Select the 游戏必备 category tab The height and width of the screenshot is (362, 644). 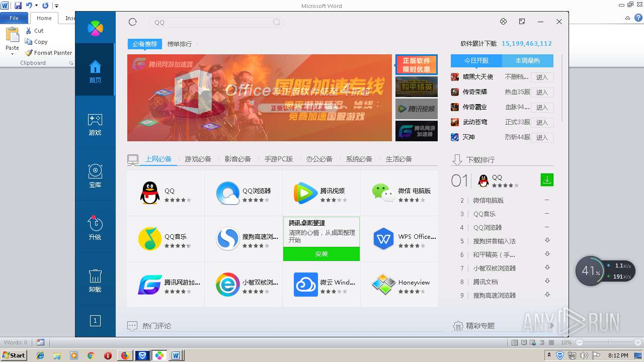[x=198, y=159]
